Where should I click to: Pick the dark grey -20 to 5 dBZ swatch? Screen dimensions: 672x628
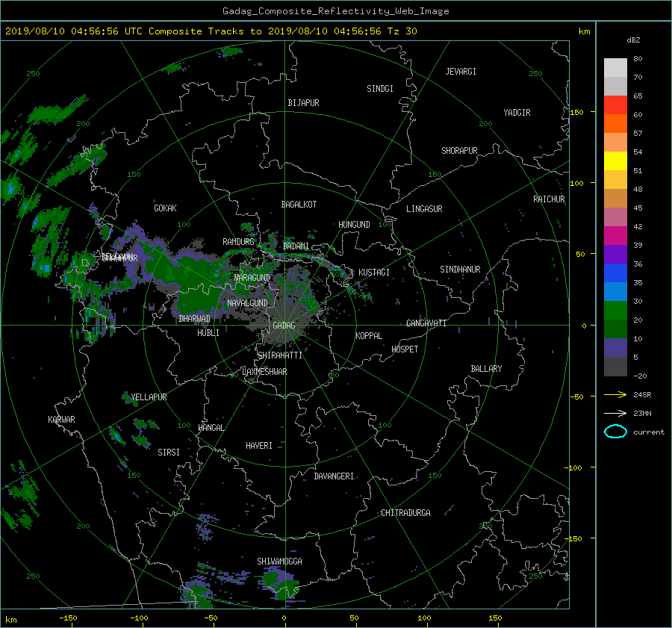pyautogui.click(x=615, y=367)
